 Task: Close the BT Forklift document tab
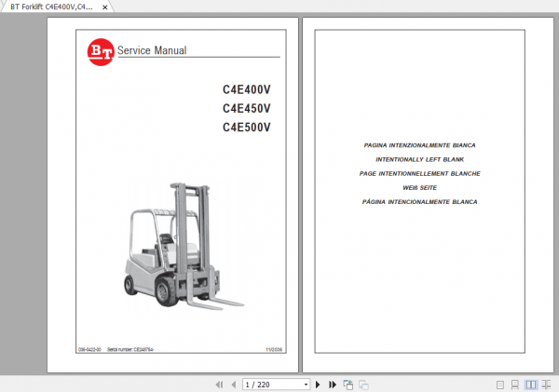[x=104, y=7]
